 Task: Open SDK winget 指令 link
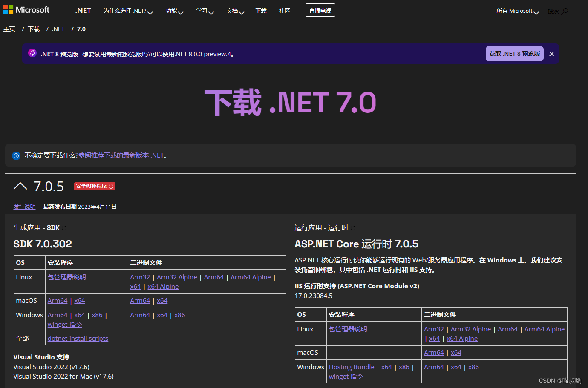pos(65,324)
